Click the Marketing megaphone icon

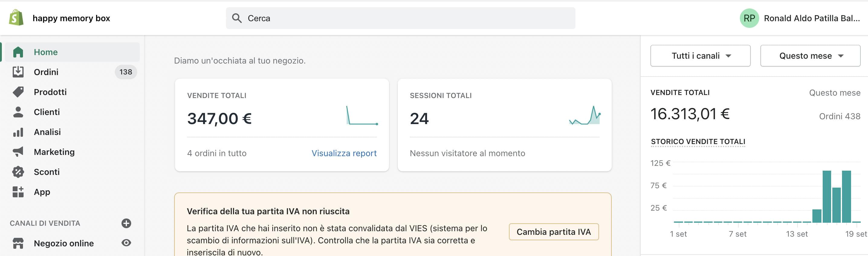18,152
